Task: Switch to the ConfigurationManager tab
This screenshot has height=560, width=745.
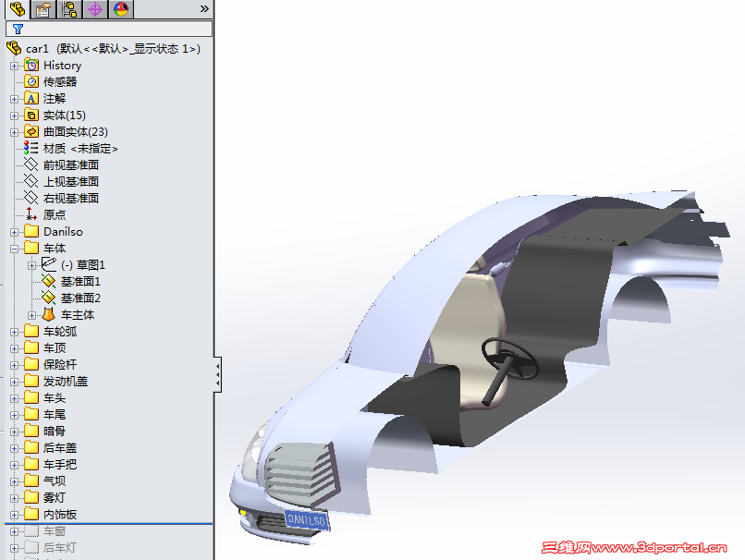Action: [x=69, y=9]
